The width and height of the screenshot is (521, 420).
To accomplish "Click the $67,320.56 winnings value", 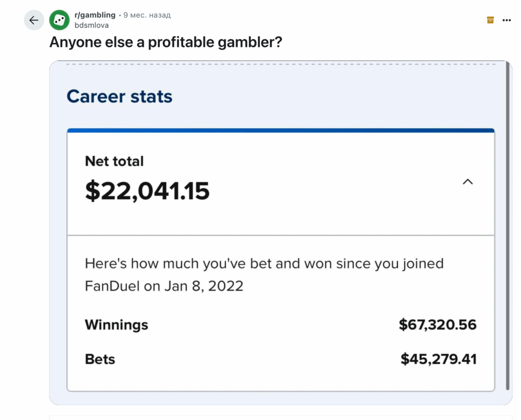I will 438,325.
